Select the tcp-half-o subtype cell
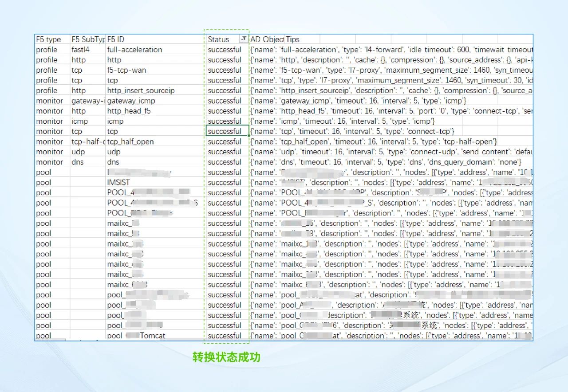 pyautogui.click(x=88, y=141)
